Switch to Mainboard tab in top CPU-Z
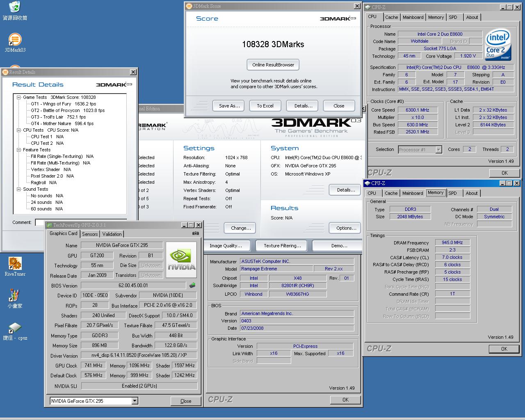This screenshot has height=420, width=525. coord(413,17)
